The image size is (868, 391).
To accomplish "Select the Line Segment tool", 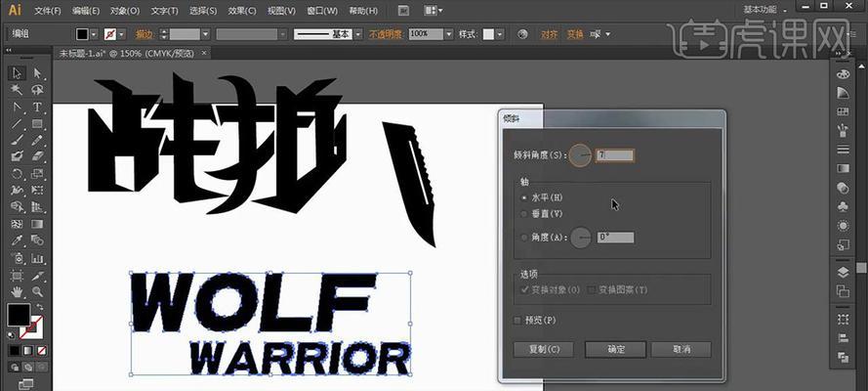I will pos(18,123).
